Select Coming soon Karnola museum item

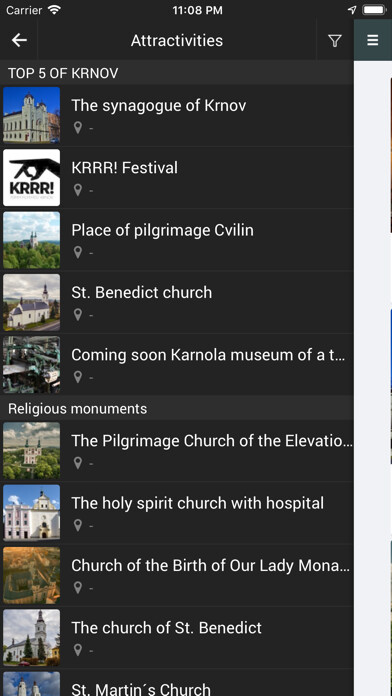point(177,364)
